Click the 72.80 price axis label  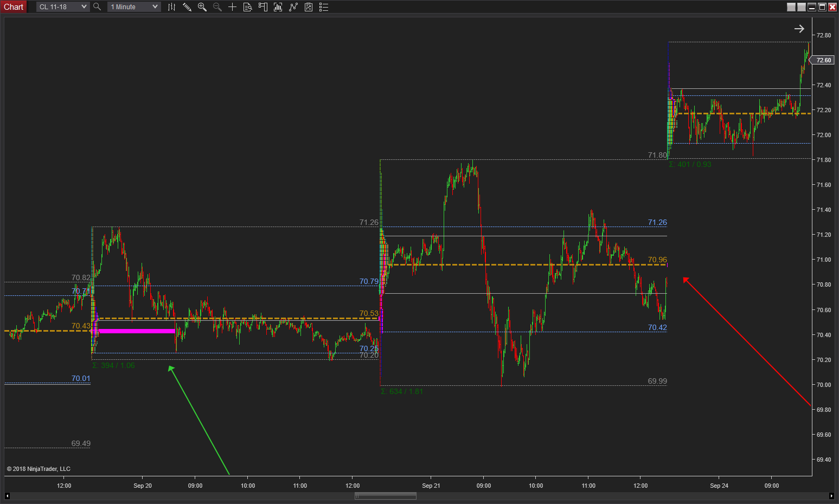click(x=823, y=35)
